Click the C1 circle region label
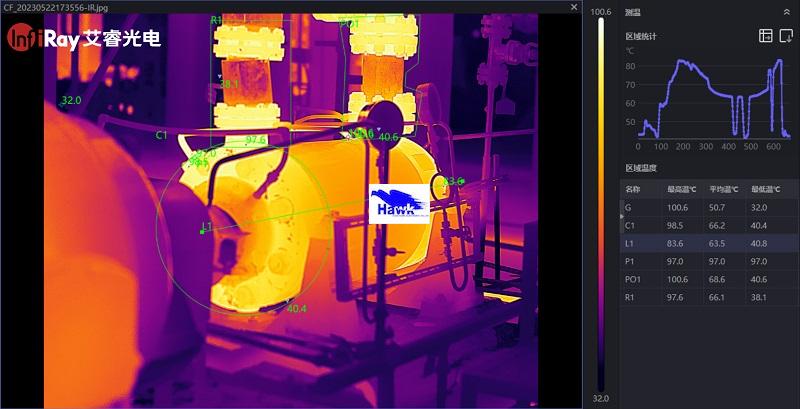 click(161, 135)
